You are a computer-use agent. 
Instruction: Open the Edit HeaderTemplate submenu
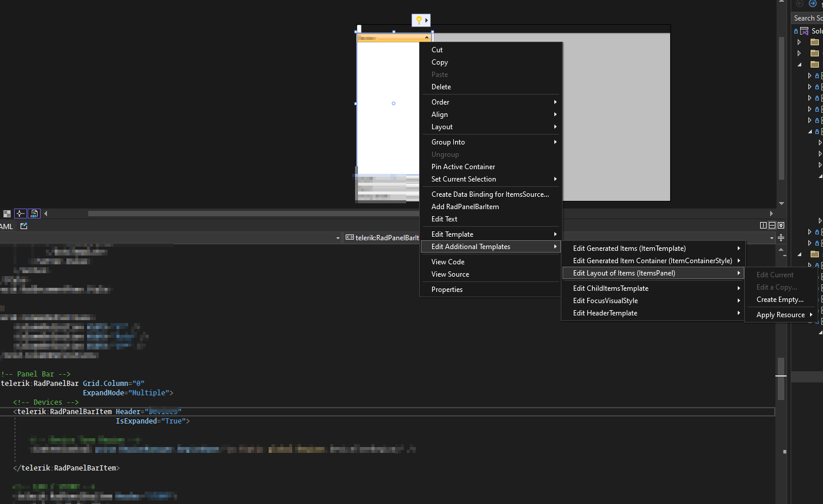tap(605, 313)
